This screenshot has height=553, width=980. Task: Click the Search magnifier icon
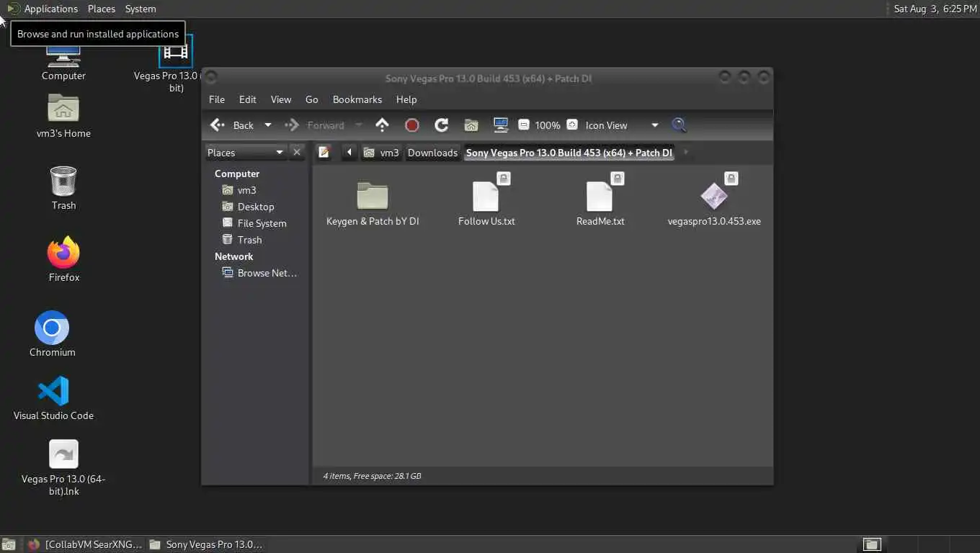click(x=679, y=125)
